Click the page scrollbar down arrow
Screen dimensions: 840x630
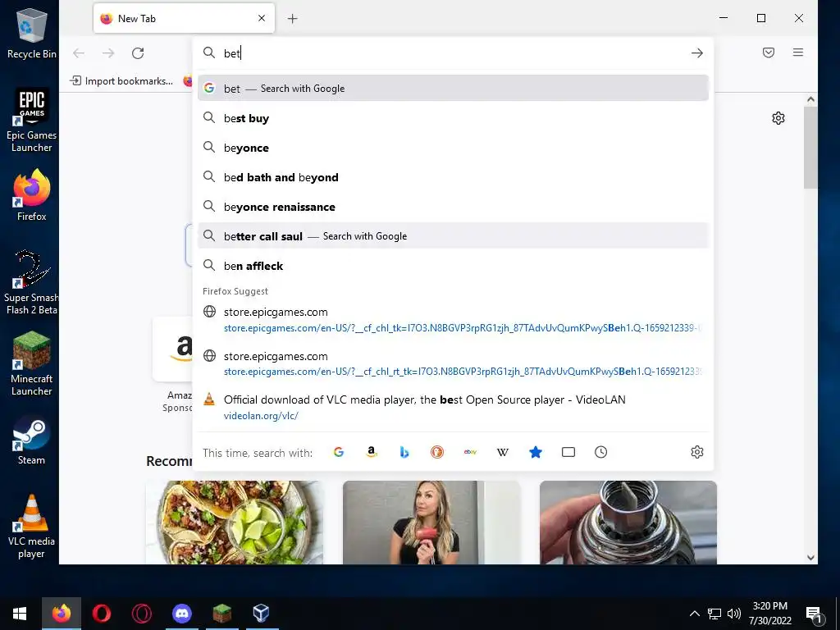(810, 558)
